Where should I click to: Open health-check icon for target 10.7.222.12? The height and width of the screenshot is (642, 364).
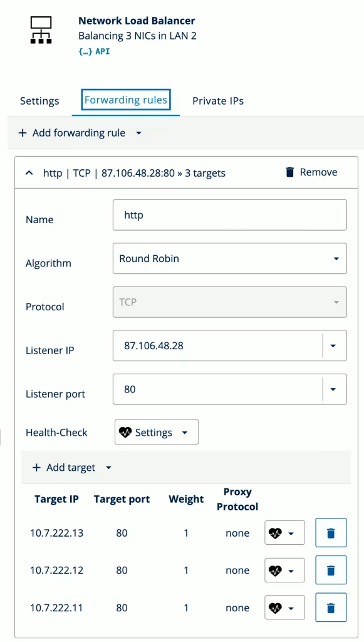tap(284, 570)
